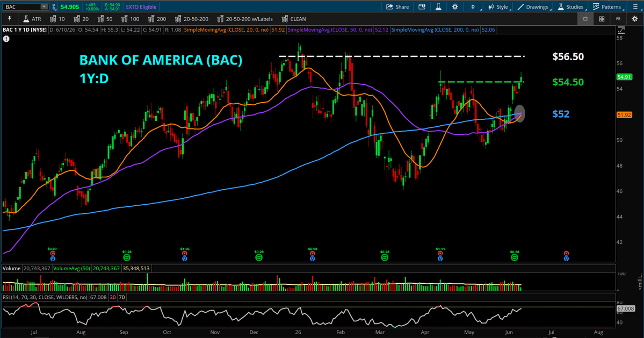Image resolution: width=644 pixels, height=338 pixels.
Task: Click the dividend marker near June
Action: point(514,257)
